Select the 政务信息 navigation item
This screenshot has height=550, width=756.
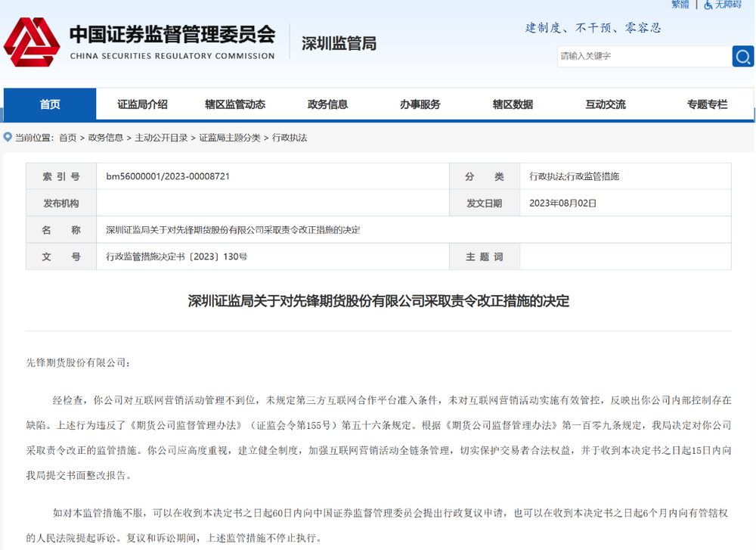tap(327, 104)
